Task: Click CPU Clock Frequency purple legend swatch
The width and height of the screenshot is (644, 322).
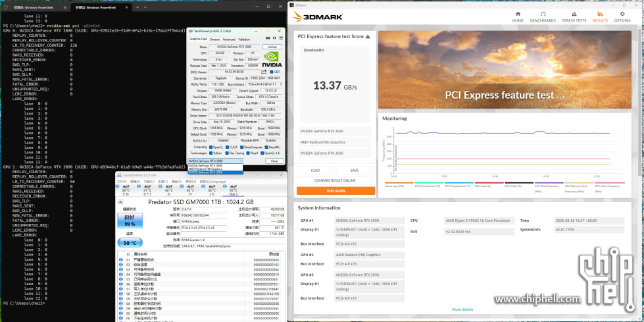Action: click(549, 182)
